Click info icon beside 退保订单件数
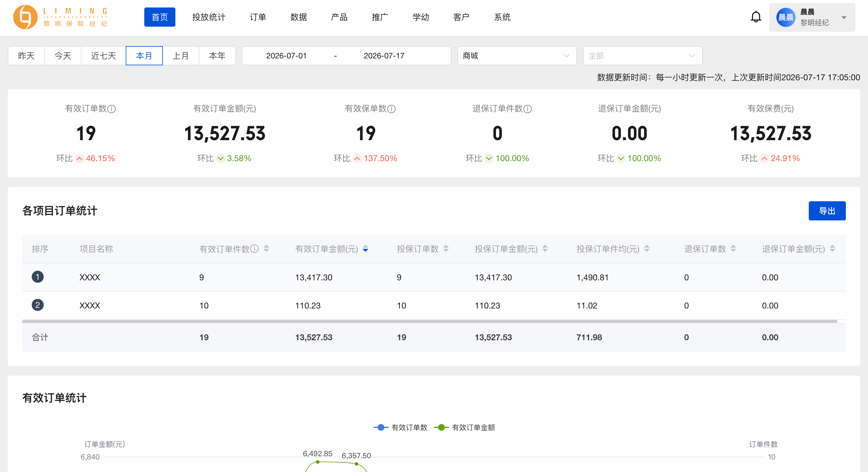Viewport: 868px width, 472px height. 528,109
